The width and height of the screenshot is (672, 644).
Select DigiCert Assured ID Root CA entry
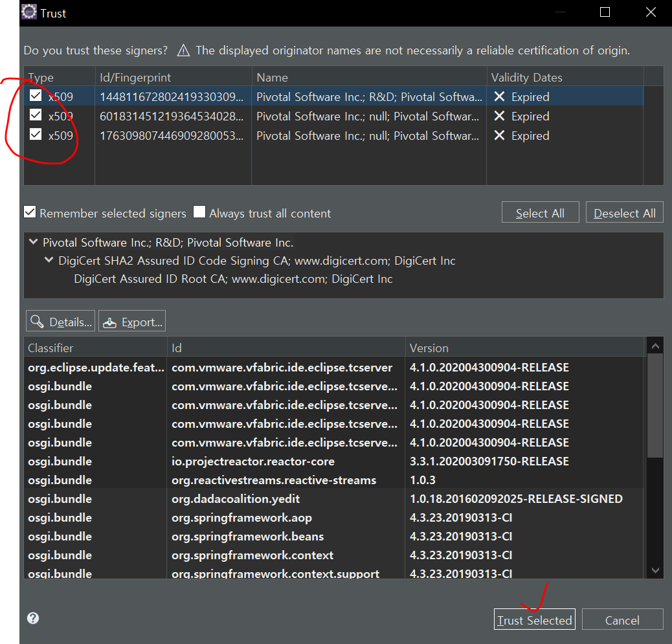tap(233, 279)
